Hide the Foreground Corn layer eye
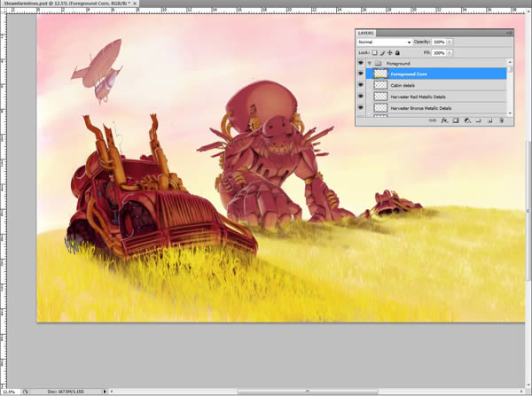 360,74
